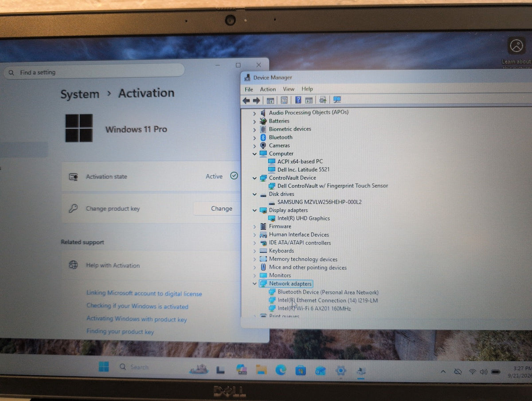Open Finding your product key link
532x401 pixels.
coord(120,331)
